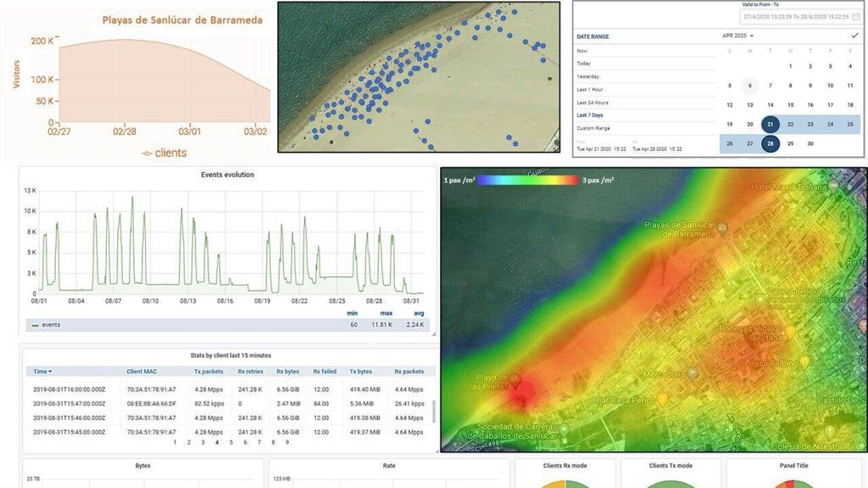Screen dimensions: 868x488
Task: Click the Mercadona map pin
Action: tap(692, 374)
